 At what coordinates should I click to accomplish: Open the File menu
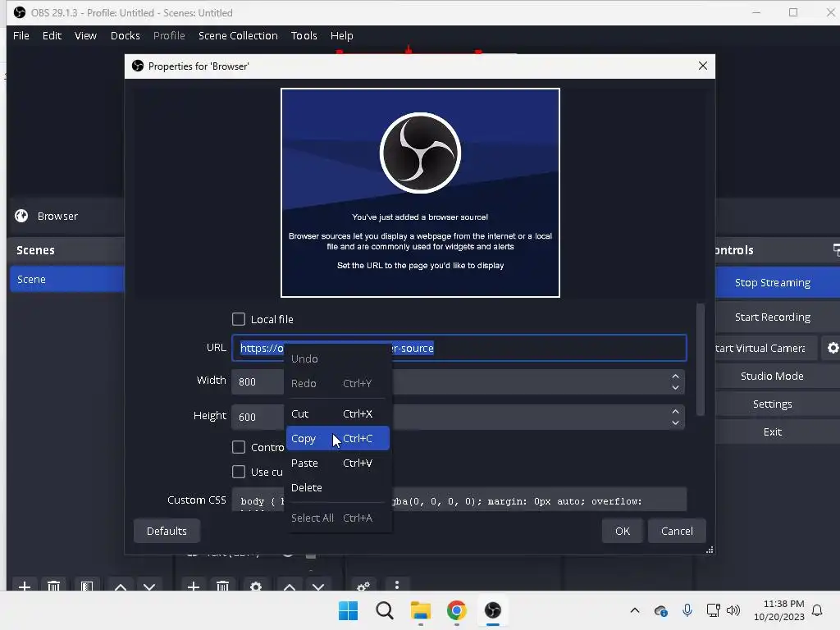21,35
